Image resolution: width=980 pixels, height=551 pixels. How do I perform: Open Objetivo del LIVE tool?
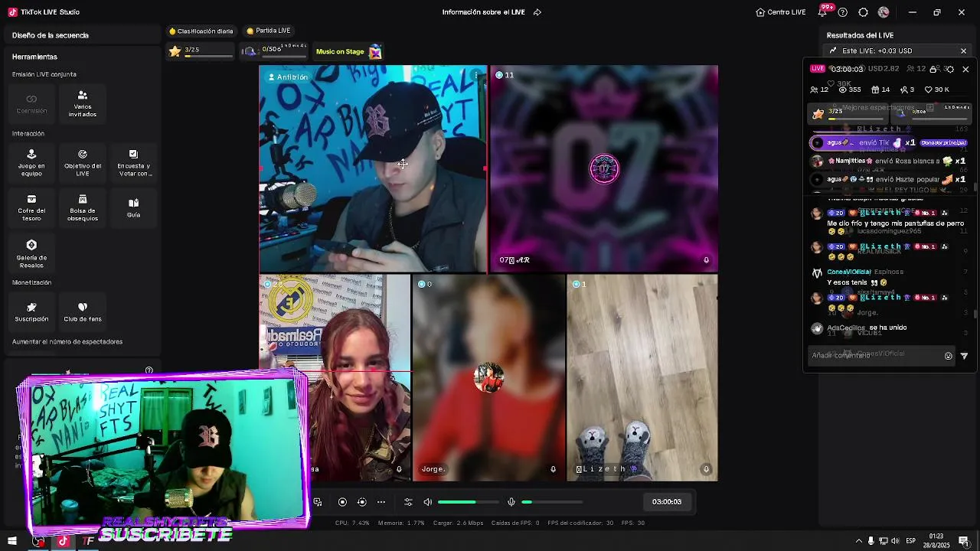point(83,162)
